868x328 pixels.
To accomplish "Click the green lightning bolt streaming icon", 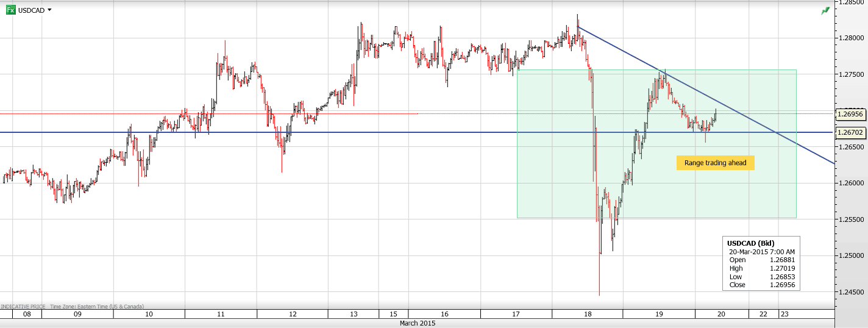I will tap(825, 10).
